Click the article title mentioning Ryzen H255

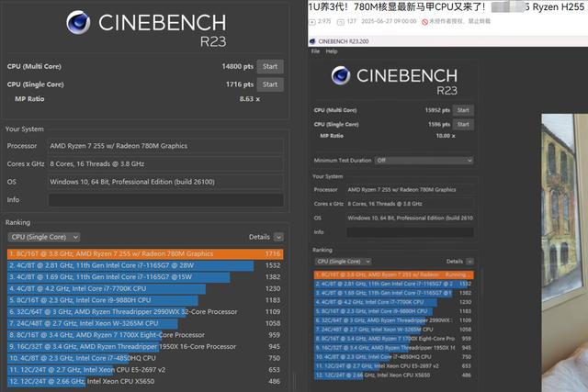447,7
